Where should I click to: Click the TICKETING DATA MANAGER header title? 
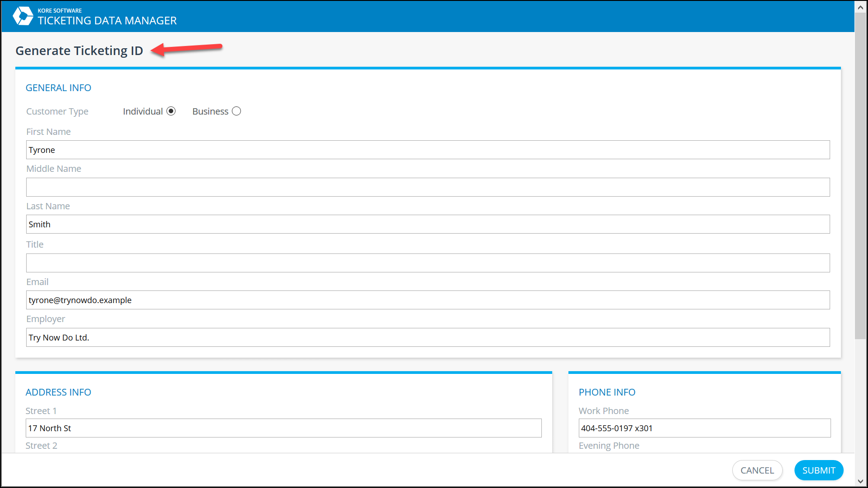pos(107,21)
